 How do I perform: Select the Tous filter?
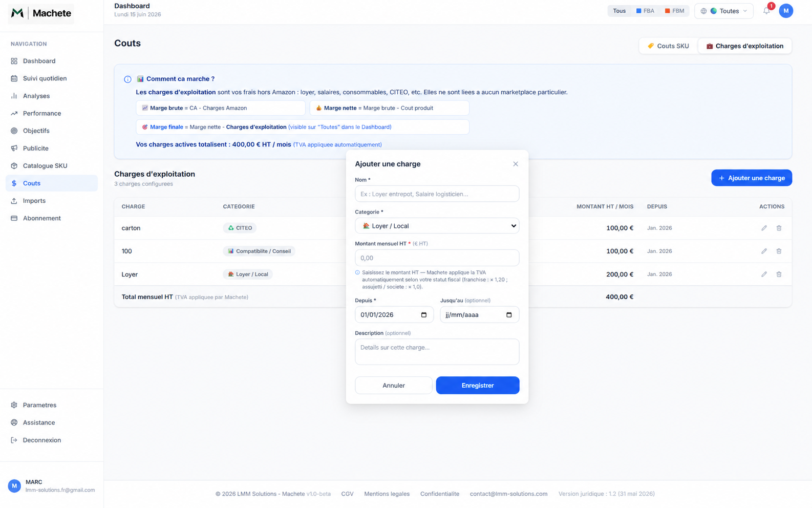[619, 11]
